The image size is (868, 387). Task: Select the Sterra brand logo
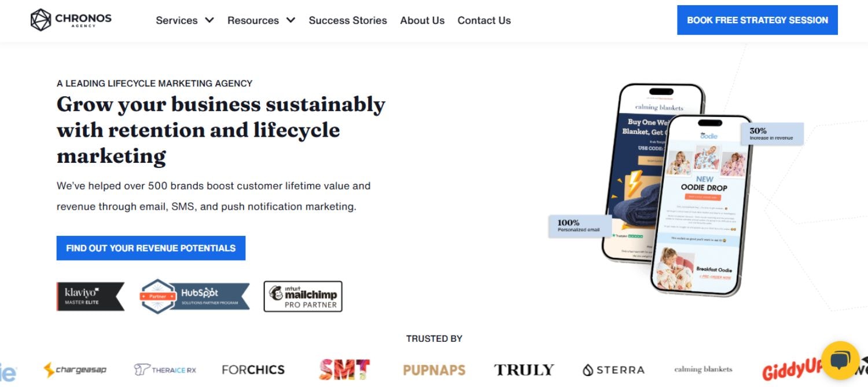coord(613,370)
